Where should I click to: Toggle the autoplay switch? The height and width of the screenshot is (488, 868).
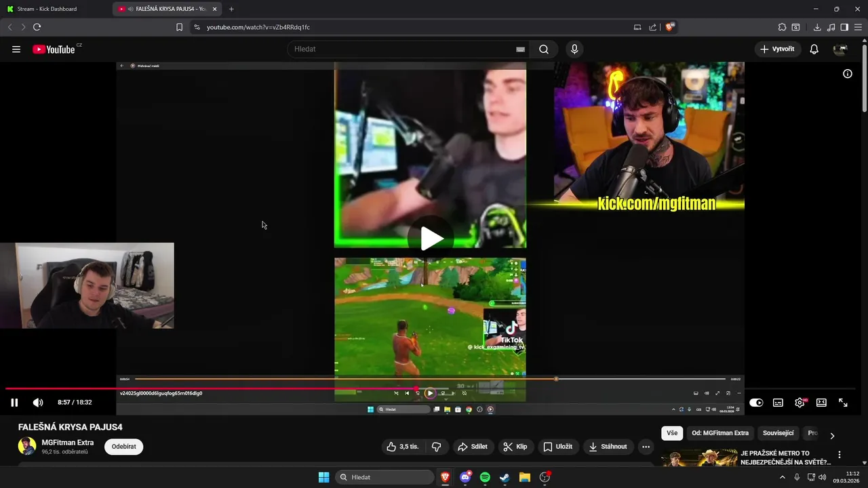756,403
